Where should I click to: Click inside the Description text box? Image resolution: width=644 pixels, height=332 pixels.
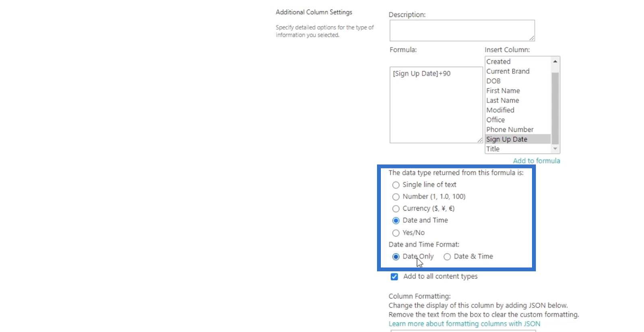462,31
